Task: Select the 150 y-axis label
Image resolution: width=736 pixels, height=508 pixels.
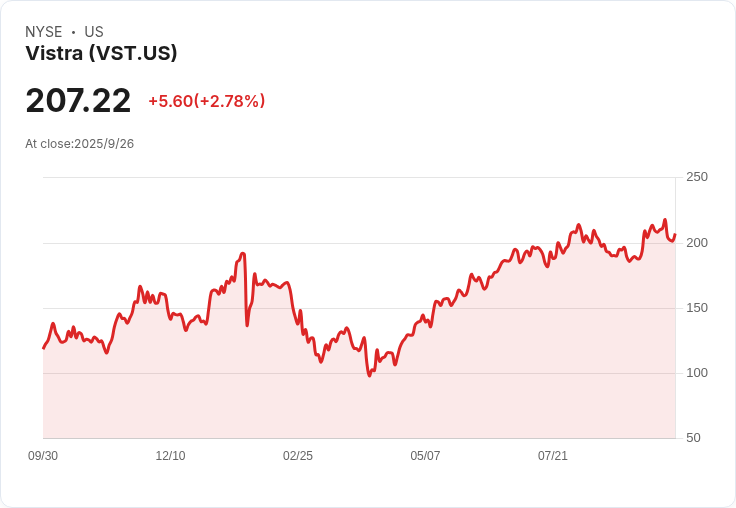Action: tap(696, 308)
